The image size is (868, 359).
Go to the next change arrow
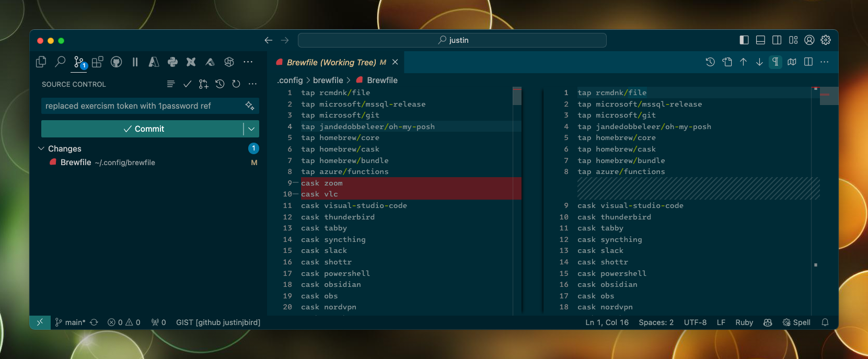[759, 62]
